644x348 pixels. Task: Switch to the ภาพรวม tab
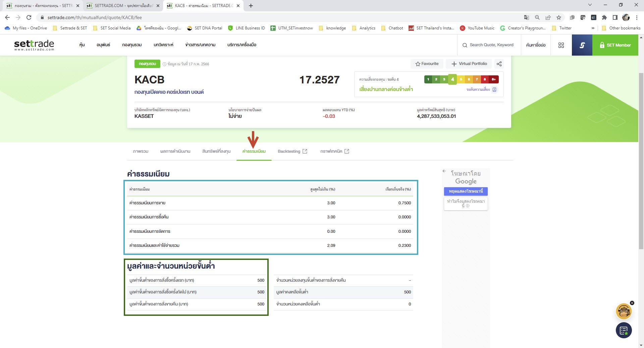pos(140,151)
